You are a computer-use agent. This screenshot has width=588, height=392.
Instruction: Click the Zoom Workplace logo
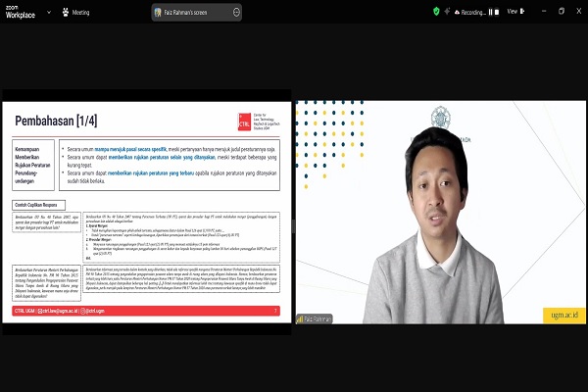coord(21,13)
